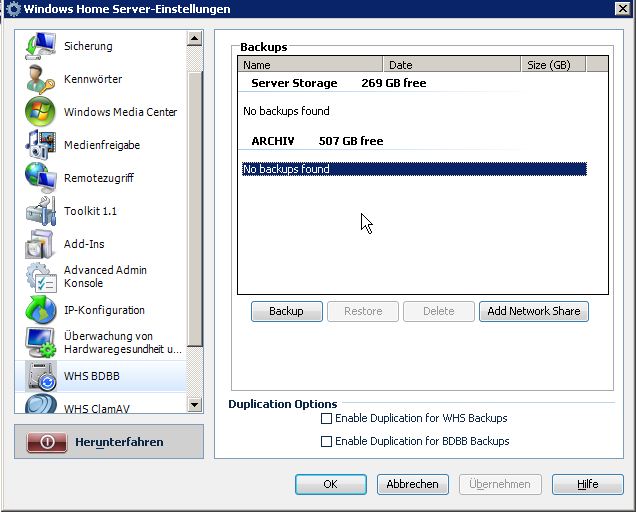Image resolution: width=636 pixels, height=514 pixels.
Task: Open the WHS ClamAV shell icon
Action: tap(40, 404)
